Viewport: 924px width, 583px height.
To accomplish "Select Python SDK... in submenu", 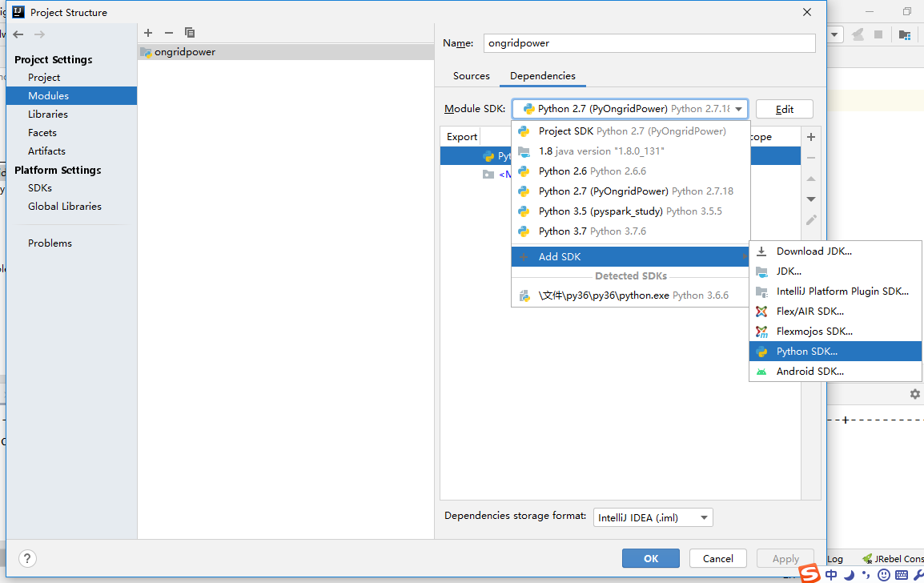I will (x=835, y=352).
